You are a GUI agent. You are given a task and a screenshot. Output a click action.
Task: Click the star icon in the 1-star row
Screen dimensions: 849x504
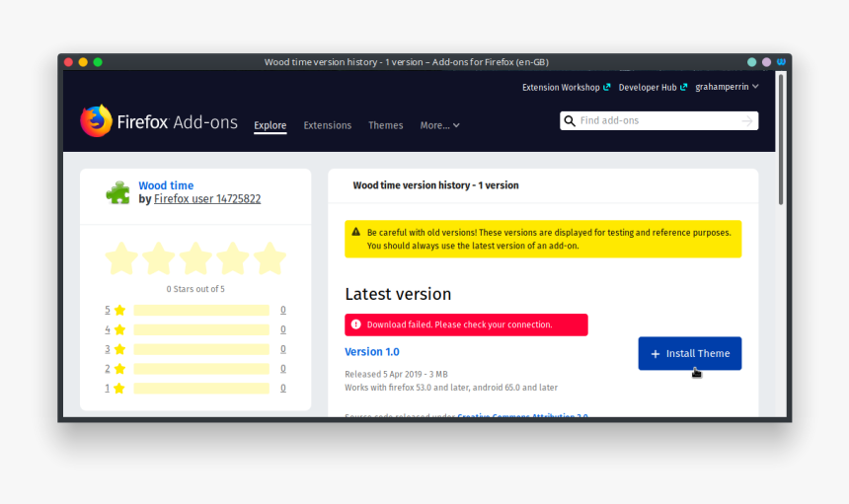120,388
